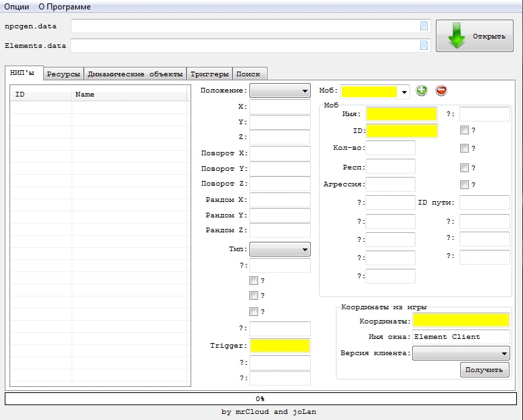The width and height of the screenshot is (523, 420).
Task: Click the red minus remove mob icon
Action: coord(441,90)
